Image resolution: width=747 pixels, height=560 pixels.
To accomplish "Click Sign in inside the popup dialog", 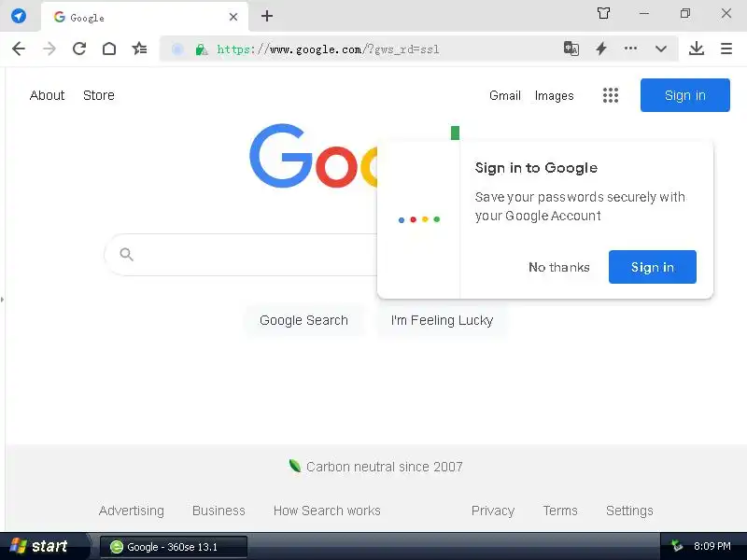I will click(653, 267).
